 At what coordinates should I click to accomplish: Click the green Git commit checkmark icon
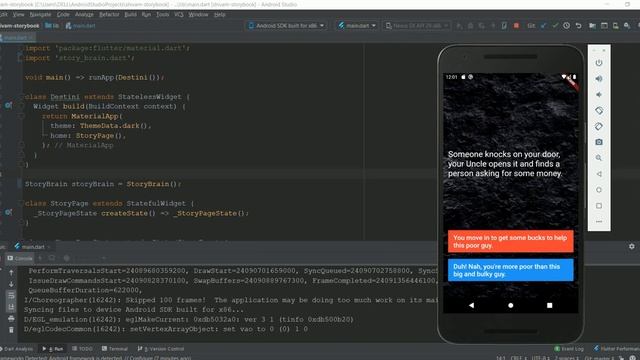[x=555, y=25]
